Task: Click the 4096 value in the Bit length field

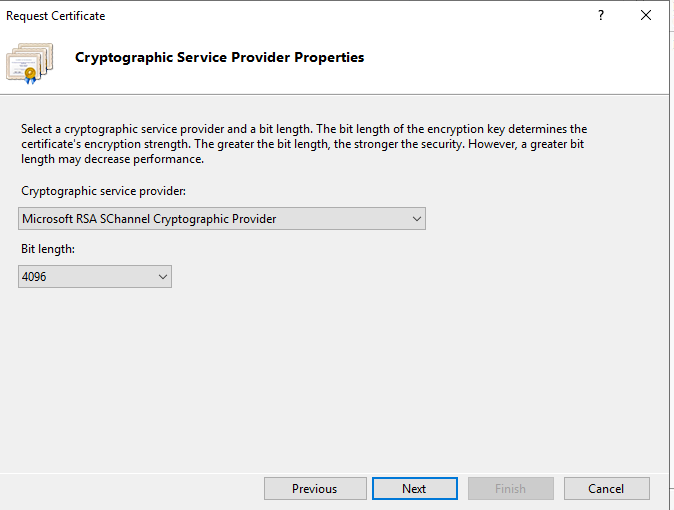Action: coord(34,277)
